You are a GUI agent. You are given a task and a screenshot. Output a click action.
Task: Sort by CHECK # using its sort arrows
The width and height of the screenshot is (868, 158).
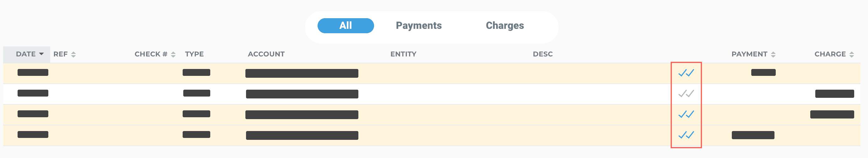pyautogui.click(x=173, y=54)
